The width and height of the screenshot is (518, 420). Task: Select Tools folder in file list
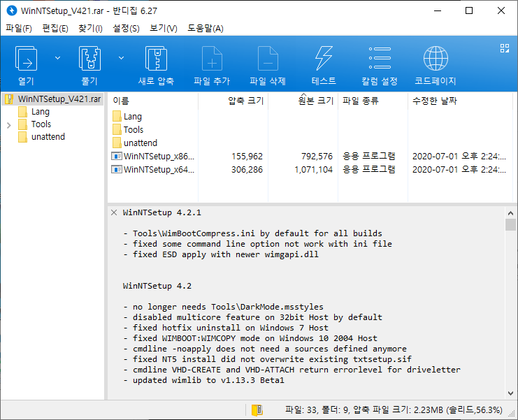134,130
